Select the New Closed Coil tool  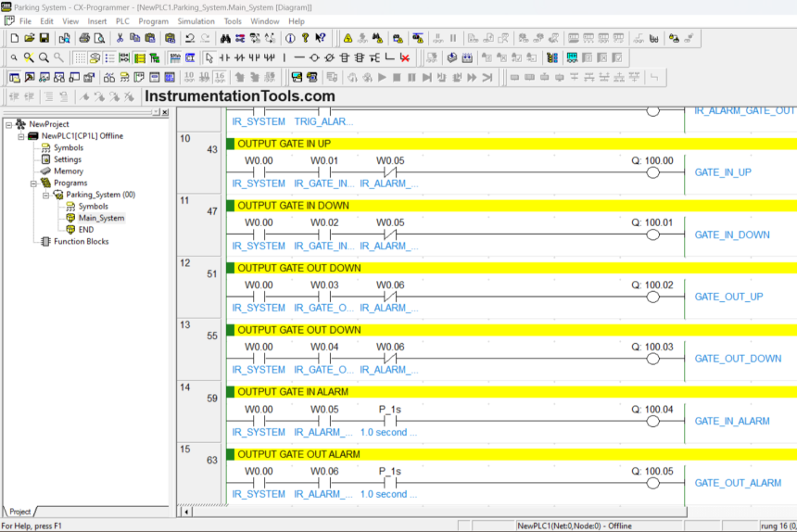click(329, 57)
